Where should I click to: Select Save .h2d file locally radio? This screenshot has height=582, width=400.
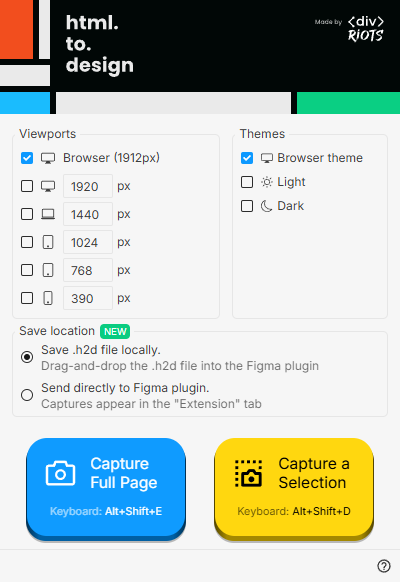[x=27, y=357]
